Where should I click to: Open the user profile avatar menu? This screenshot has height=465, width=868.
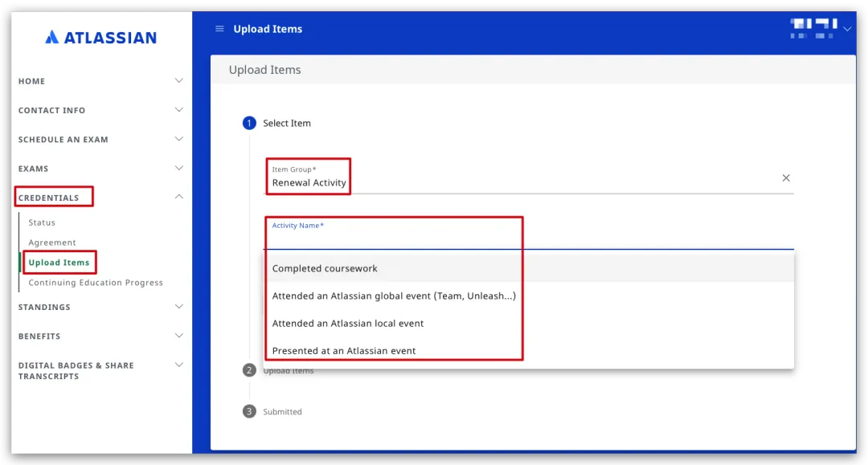click(813, 29)
